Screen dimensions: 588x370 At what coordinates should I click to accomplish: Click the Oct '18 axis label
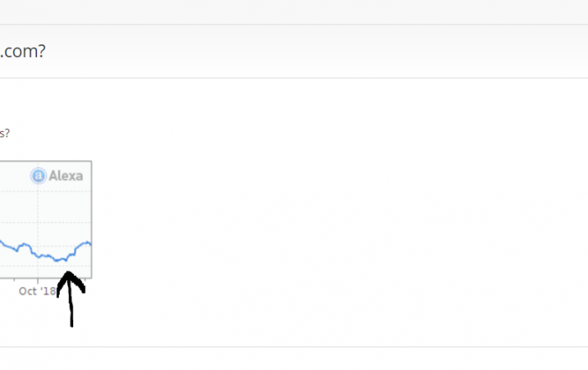37,291
